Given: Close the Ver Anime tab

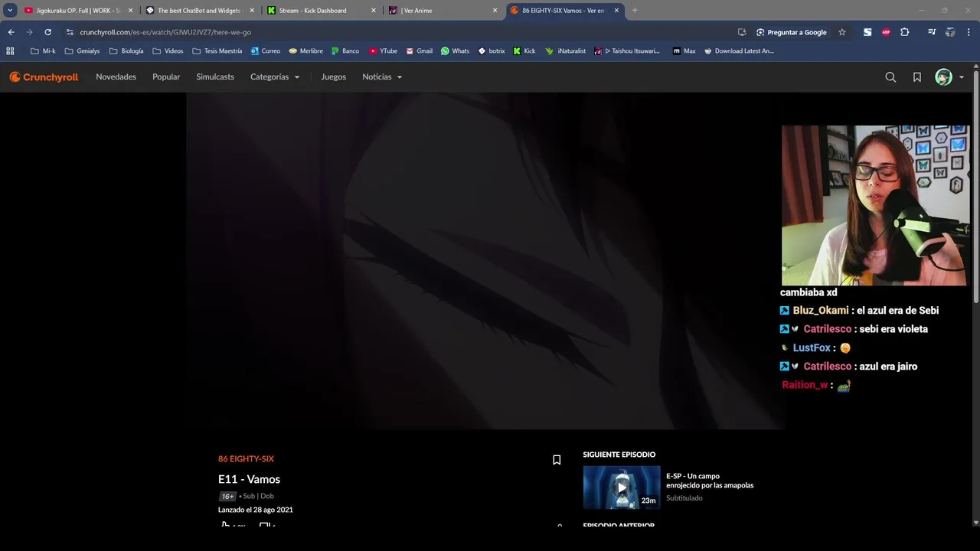Looking at the screenshot, I should tap(495, 11).
